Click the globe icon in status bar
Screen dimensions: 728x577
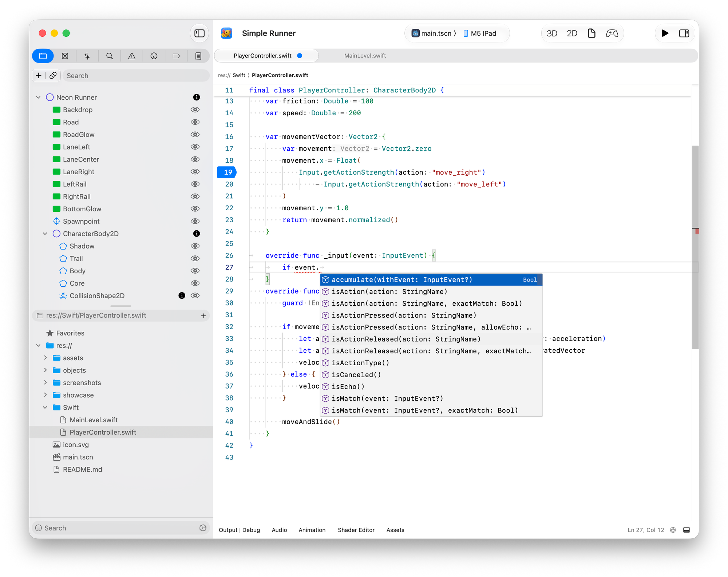pos(673,530)
